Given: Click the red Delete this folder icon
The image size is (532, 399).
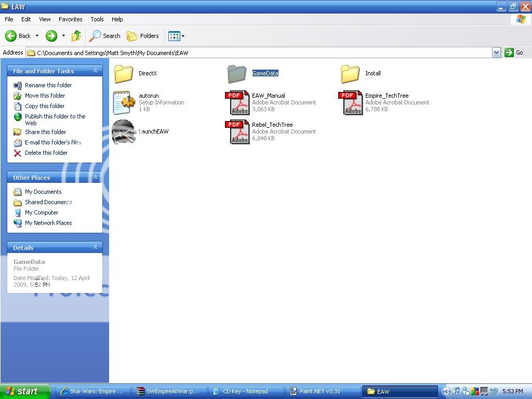Looking at the screenshot, I should (18, 153).
